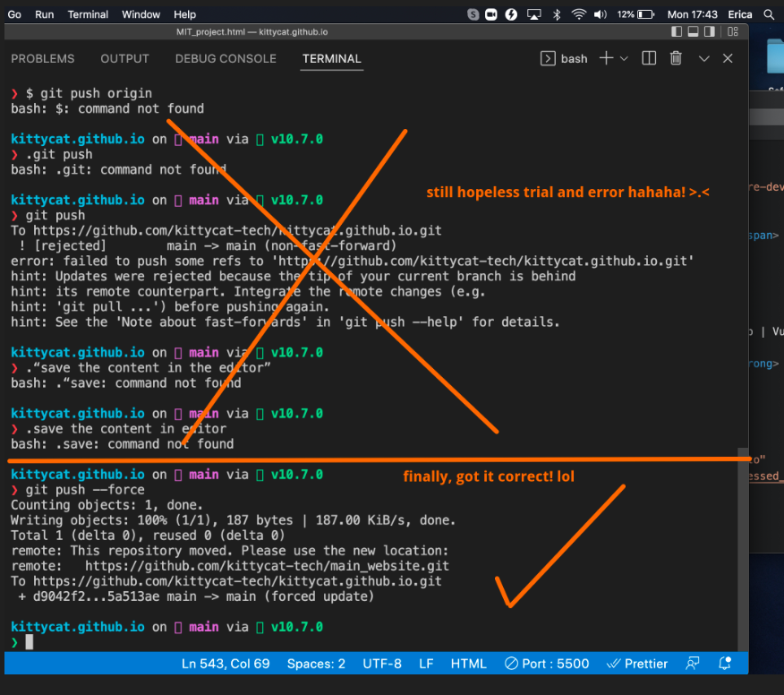Click UTF-8 to change file encoding
The width and height of the screenshot is (784, 695).
tap(382, 664)
